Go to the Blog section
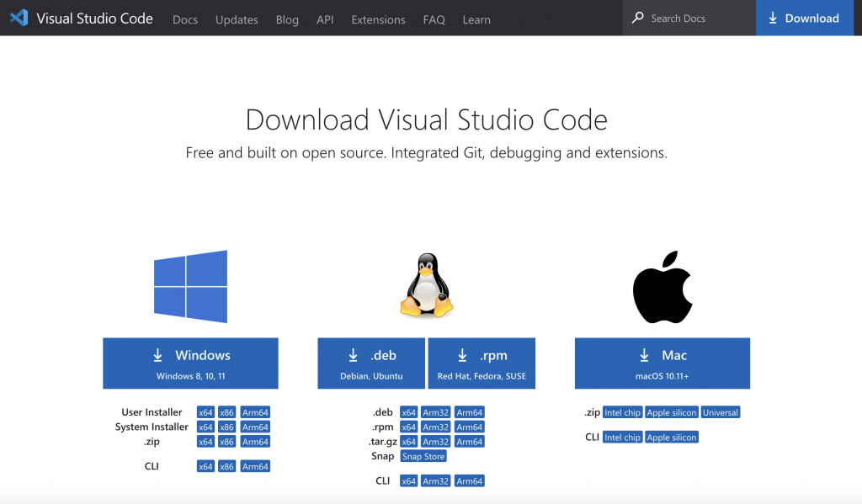Image resolution: width=862 pixels, height=504 pixels. pyautogui.click(x=287, y=20)
